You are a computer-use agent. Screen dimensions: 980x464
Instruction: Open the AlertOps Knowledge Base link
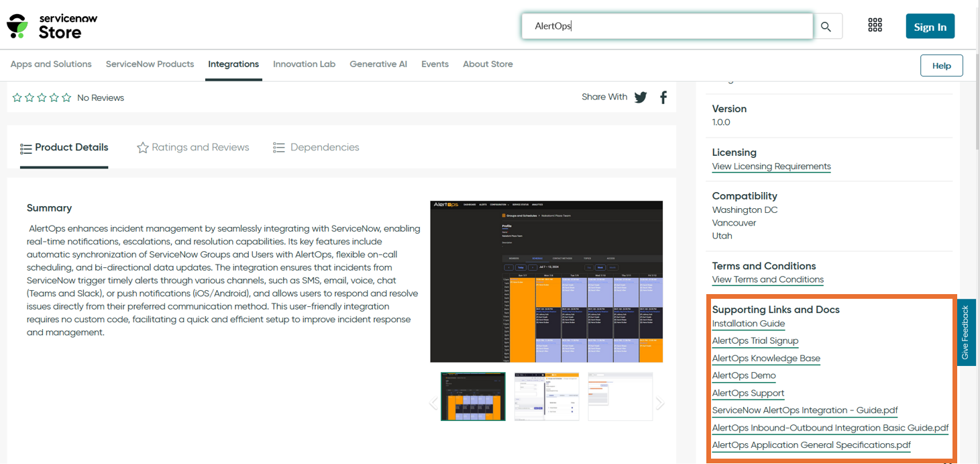click(x=765, y=358)
